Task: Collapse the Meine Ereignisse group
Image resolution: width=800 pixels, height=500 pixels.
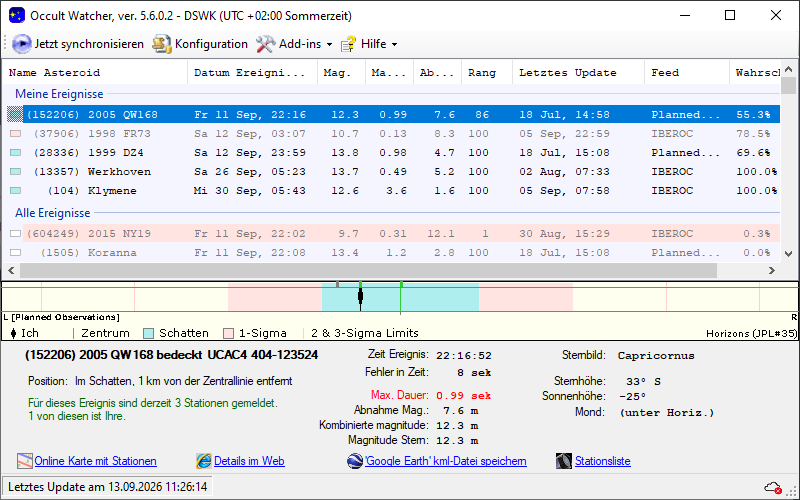Action: pos(59,94)
